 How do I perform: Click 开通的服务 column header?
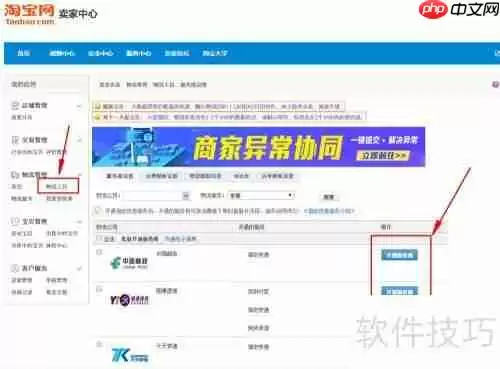[252, 227]
